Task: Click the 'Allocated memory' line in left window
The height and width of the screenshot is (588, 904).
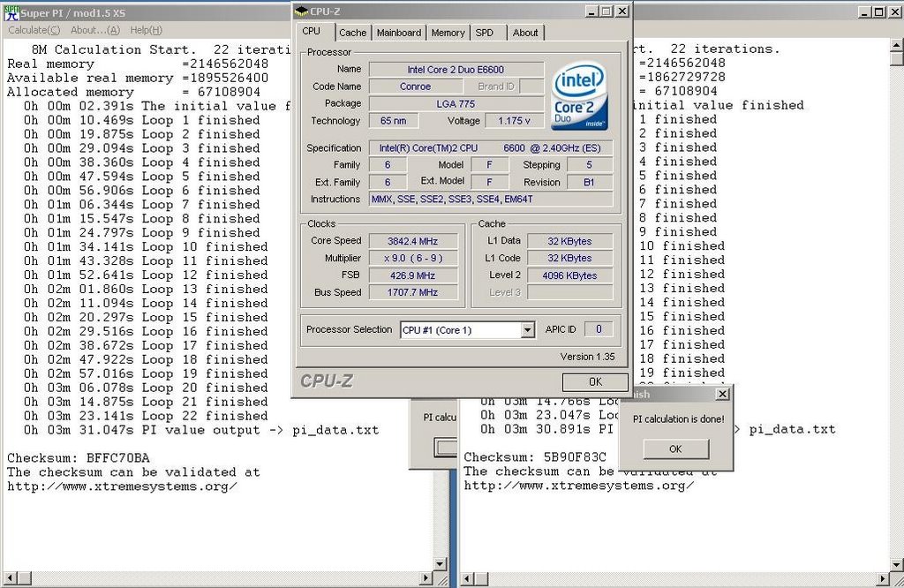Action: pos(134,92)
